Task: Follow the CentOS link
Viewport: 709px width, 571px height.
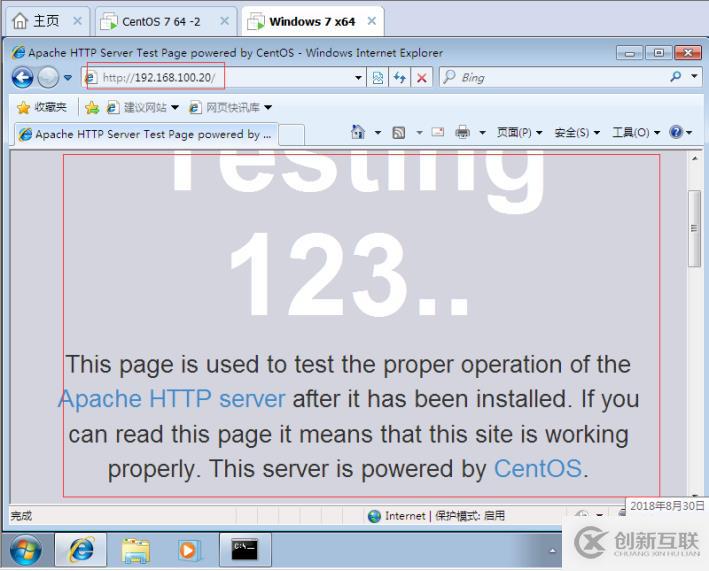Action: [x=538, y=468]
